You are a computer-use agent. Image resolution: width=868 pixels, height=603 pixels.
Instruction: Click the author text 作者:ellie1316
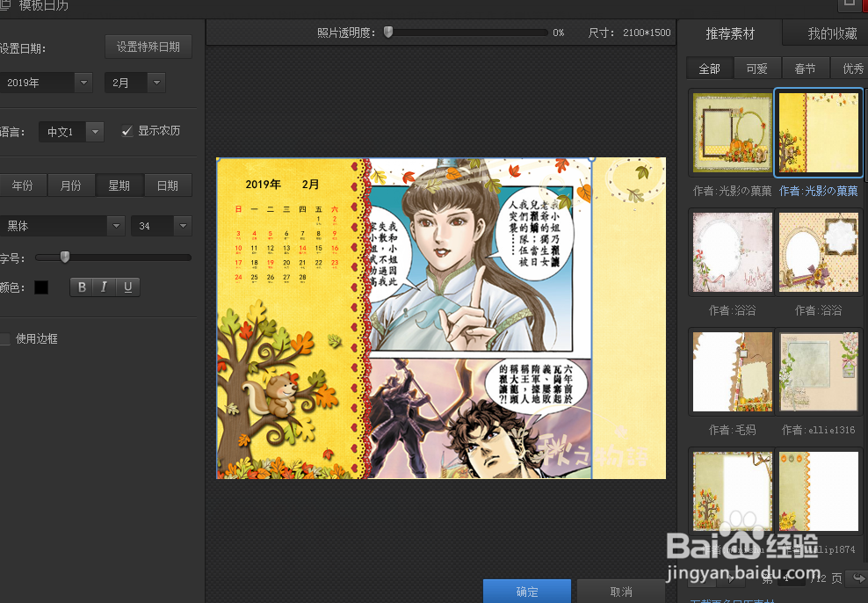coord(818,430)
